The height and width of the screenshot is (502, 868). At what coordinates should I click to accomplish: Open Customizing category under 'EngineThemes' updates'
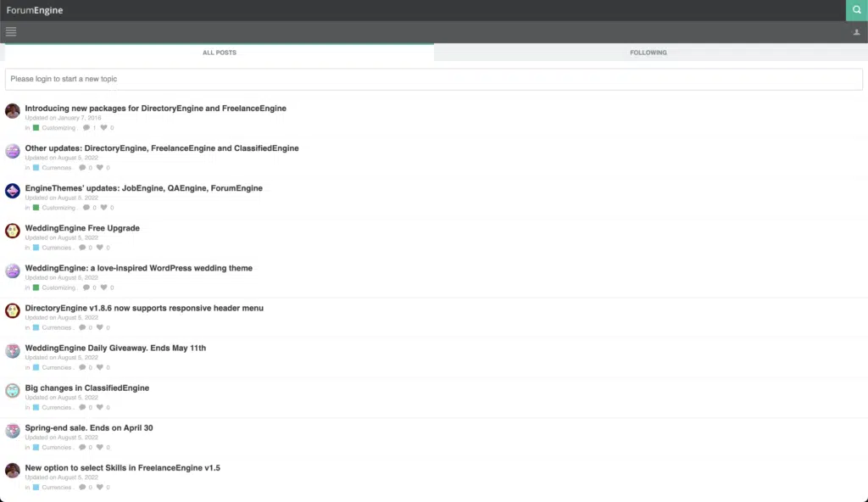coord(58,208)
